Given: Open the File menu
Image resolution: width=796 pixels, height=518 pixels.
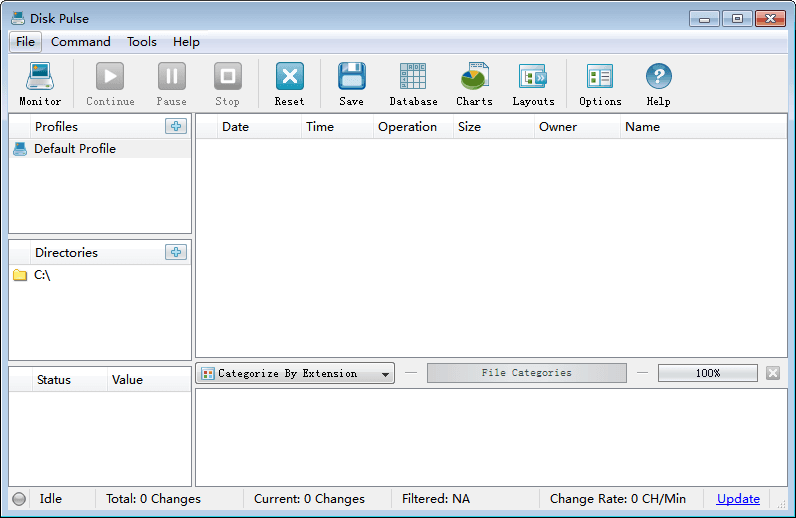Looking at the screenshot, I should point(25,42).
